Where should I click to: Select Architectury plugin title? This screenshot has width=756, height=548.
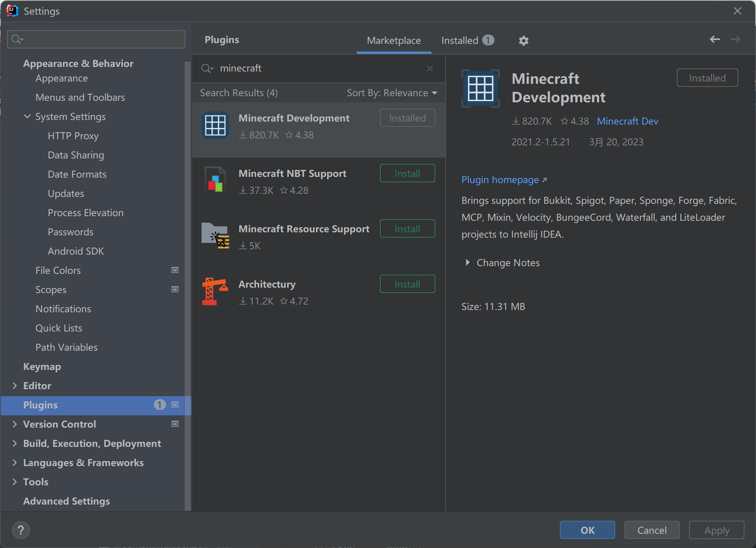(267, 284)
